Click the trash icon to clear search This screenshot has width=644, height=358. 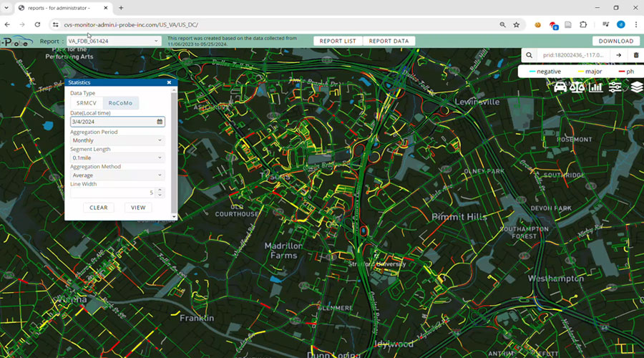[636, 55]
